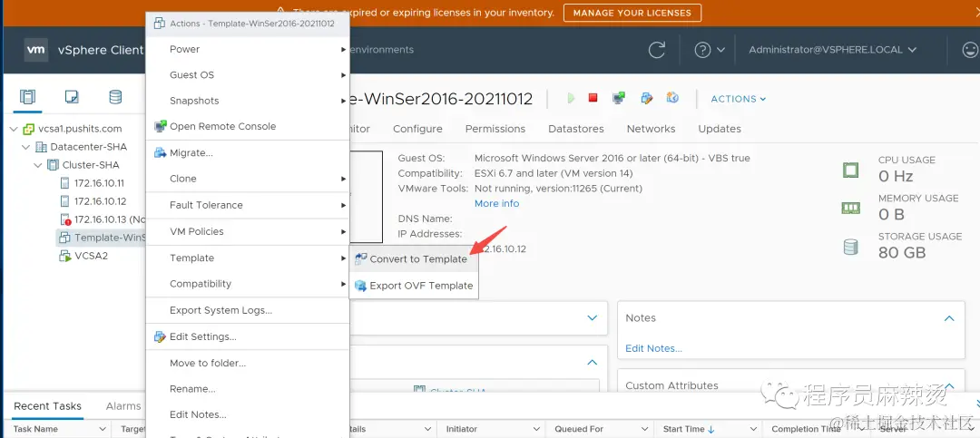980x438 pixels.
Task: Click the Convert to Template icon
Action: click(x=360, y=258)
